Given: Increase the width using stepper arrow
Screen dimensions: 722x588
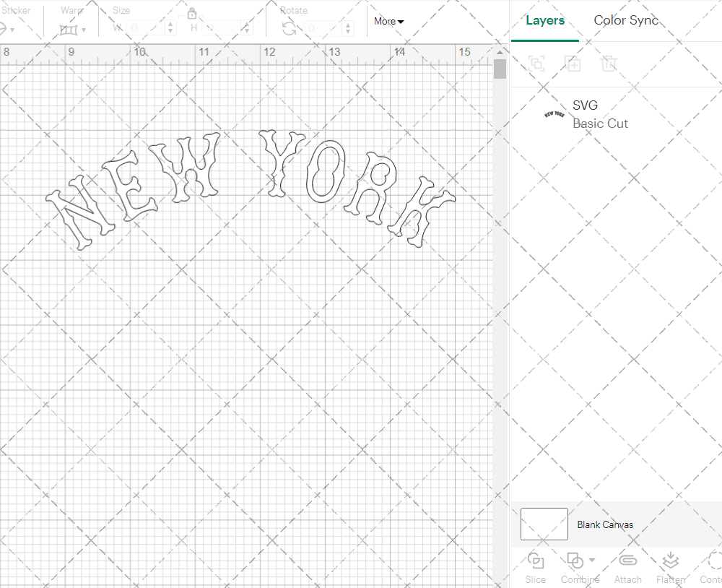Looking at the screenshot, I should tap(170, 25).
